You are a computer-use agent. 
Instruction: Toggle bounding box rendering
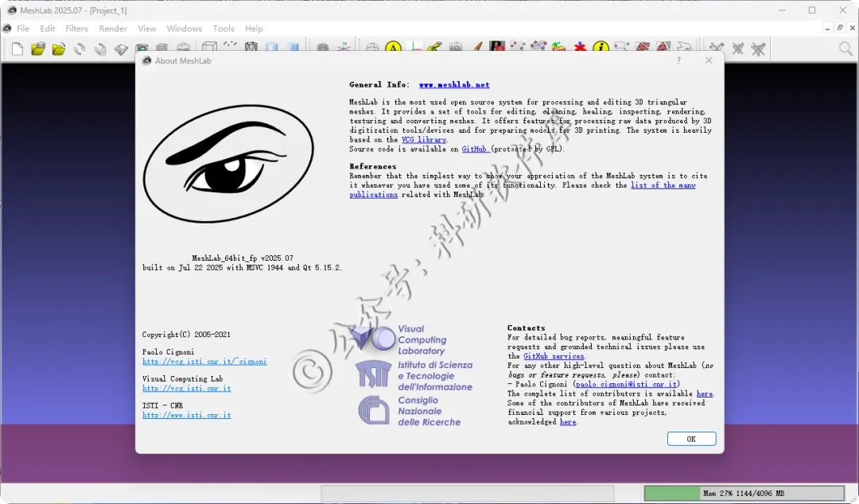pos(209,48)
